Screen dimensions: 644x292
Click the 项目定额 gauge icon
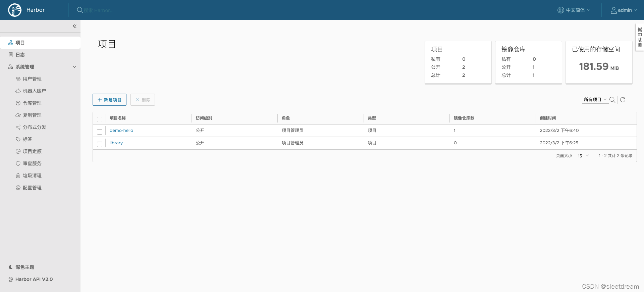click(x=18, y=151)
